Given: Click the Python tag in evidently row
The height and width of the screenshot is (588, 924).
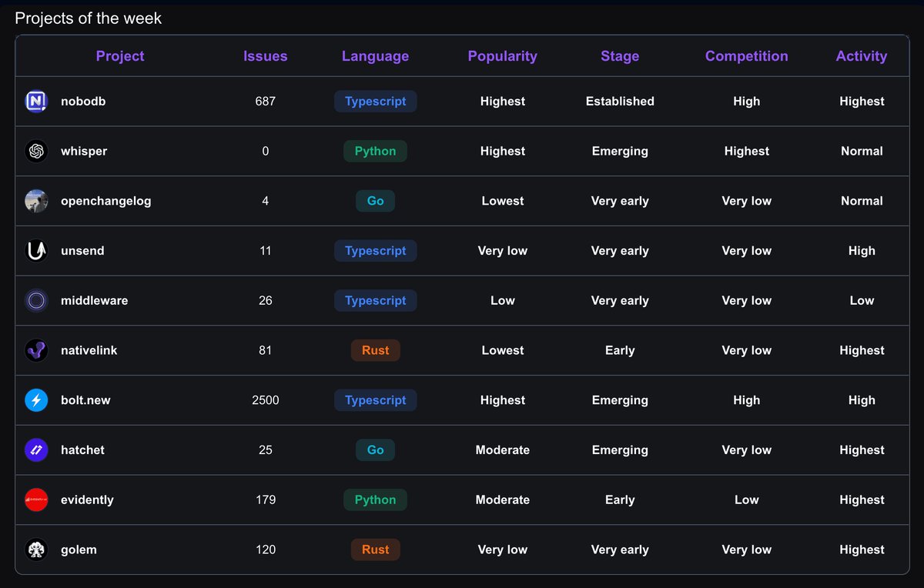Looking at the screenshot, I should click(x=375, y=499).
